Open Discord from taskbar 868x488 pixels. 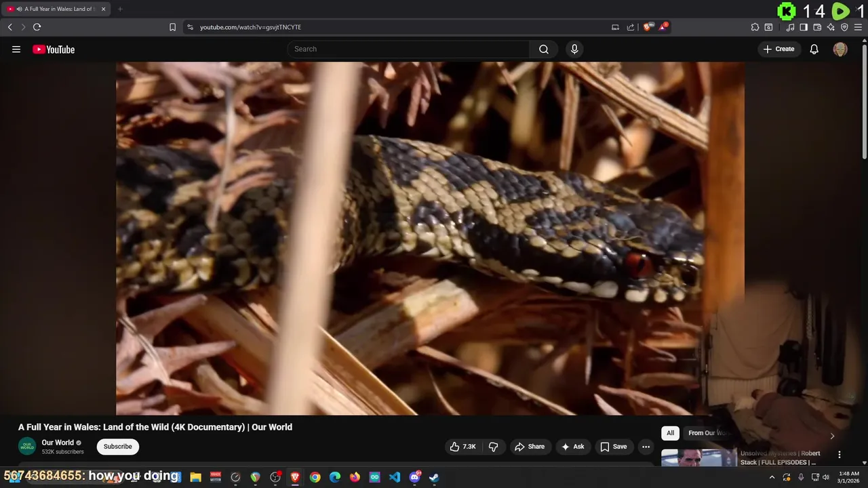click(414, 477)
